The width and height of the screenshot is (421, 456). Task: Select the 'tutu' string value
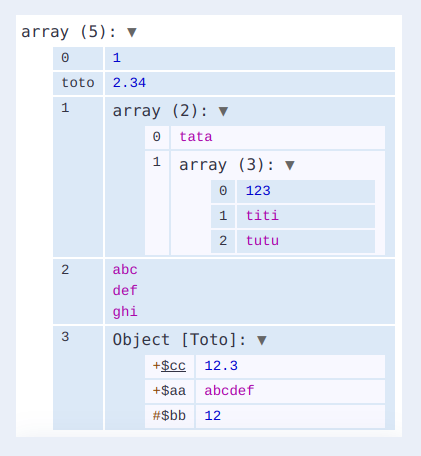(x=262, y=241)
